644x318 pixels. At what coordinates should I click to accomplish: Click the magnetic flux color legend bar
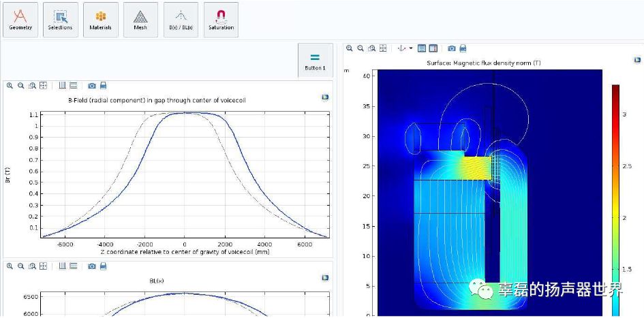coord(615,197)
